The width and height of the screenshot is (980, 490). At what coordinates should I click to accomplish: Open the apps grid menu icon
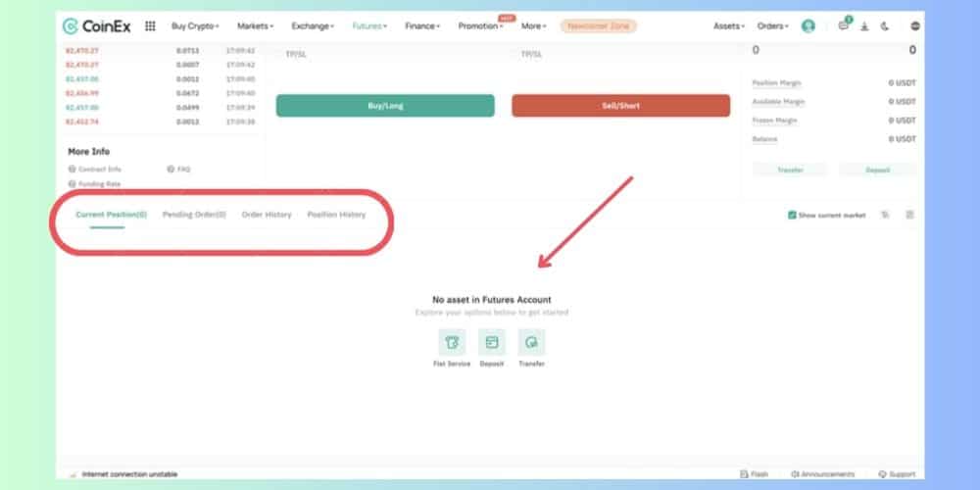click(x=150, y=26)
